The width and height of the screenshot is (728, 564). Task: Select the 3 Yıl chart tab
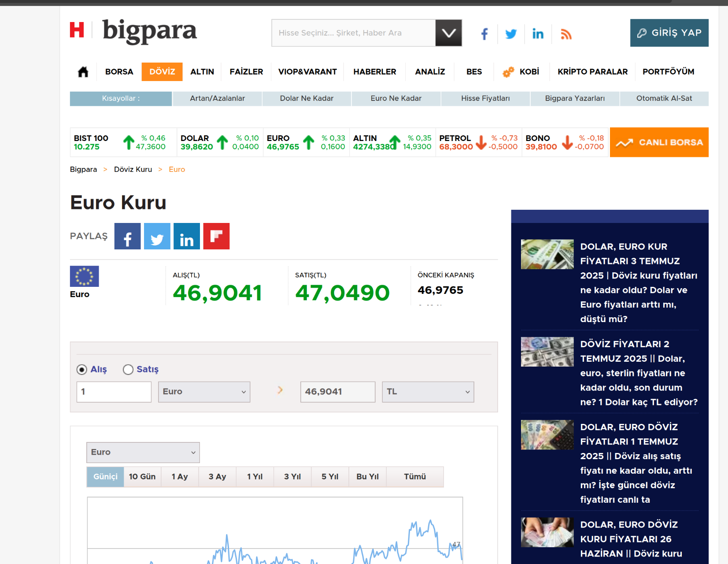(292, 477)
